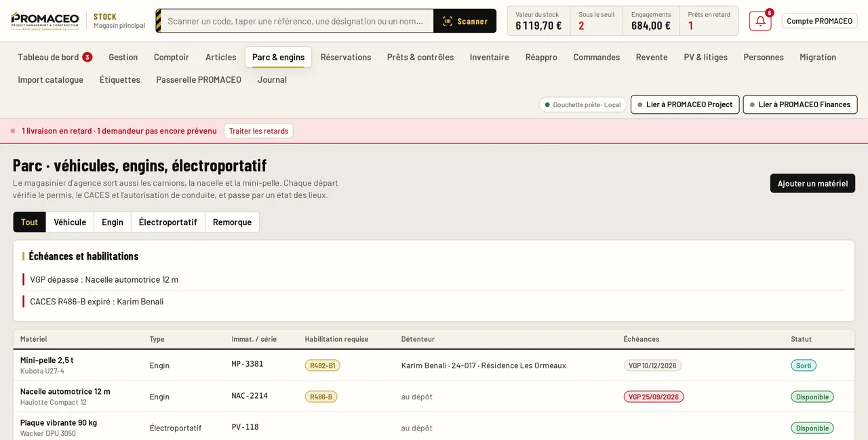
Task: Click the Prêts en retard stat
Action: point(709,21)
